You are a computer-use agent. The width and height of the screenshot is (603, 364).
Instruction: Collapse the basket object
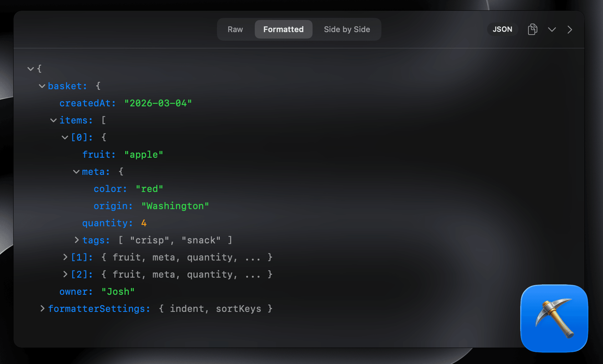pyautogui.click(x=42, y=86)
